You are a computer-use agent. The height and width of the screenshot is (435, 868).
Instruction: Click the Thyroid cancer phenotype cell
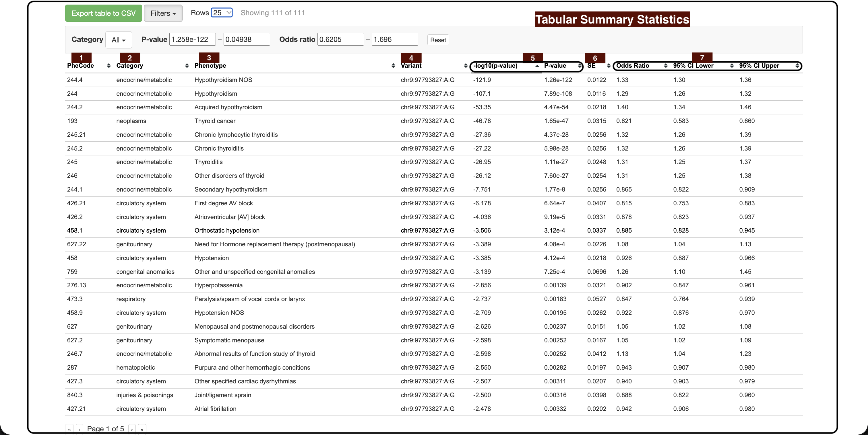click(215, 121)
